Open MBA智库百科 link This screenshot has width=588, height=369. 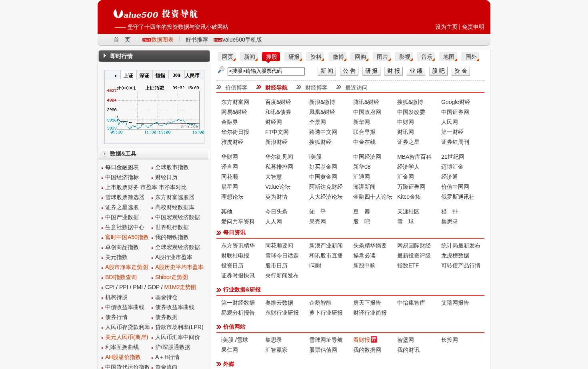[414, 157]
